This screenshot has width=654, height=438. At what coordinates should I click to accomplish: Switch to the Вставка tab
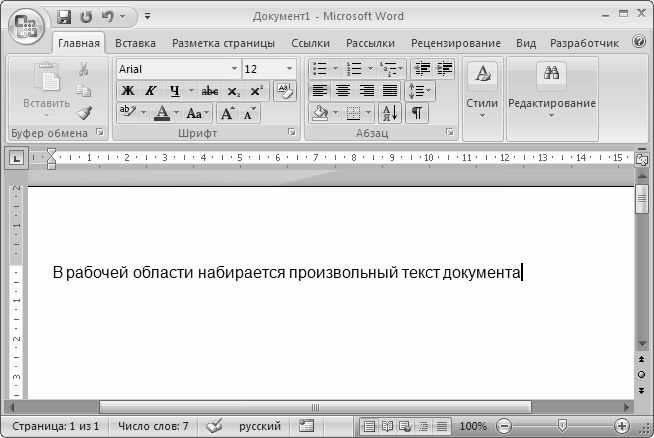tap(135, 44)
